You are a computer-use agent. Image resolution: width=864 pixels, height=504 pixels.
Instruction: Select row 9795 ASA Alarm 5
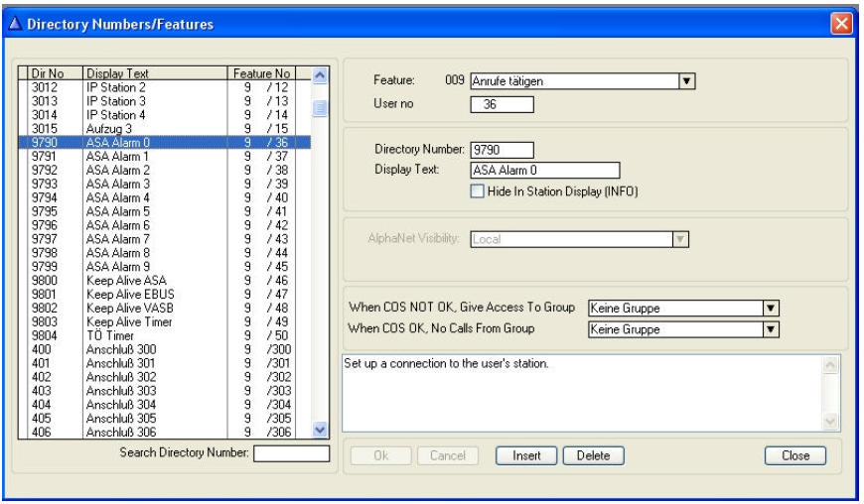click(x=165, y=211)
